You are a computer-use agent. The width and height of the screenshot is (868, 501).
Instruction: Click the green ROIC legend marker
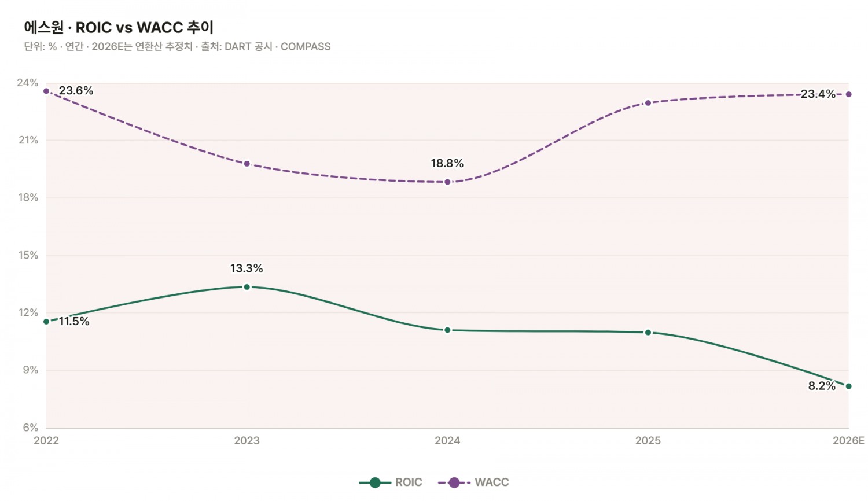(x=375, y=482)
